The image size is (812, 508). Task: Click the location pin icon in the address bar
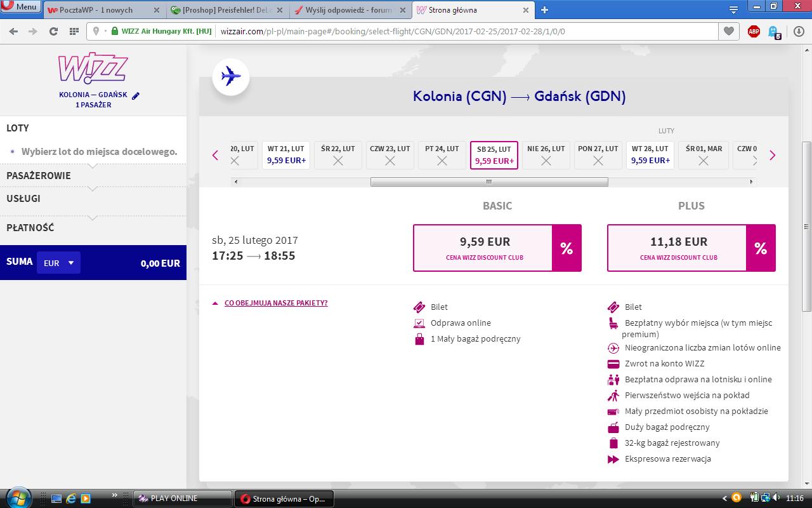coord(96,31)
